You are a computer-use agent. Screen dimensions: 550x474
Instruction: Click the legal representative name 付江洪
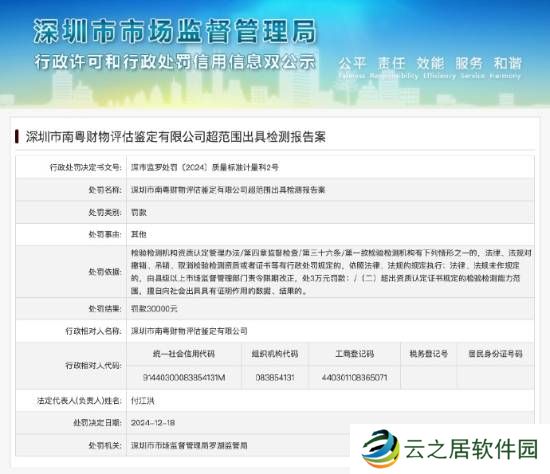tap(142, 401)
